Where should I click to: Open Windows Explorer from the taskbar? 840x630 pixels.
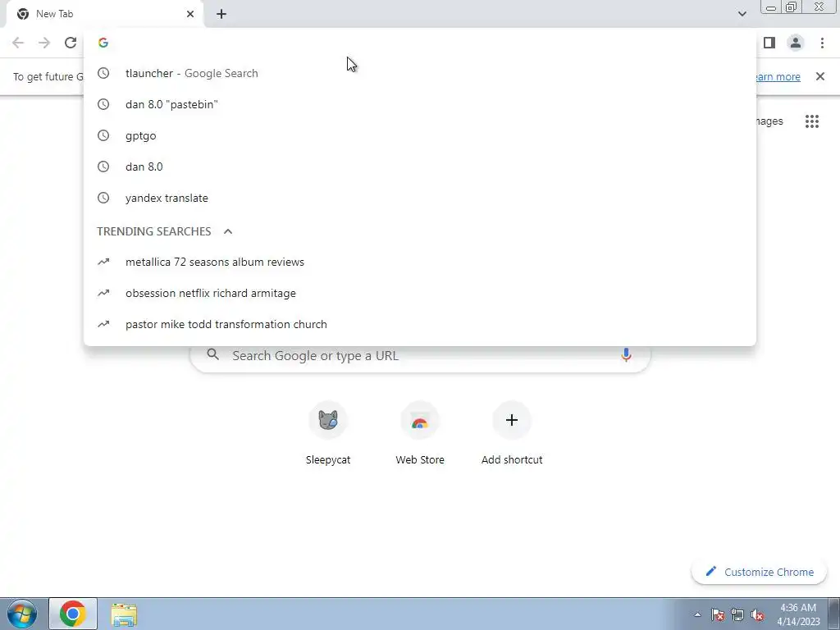pyautogui.click(x=124, y=614)
